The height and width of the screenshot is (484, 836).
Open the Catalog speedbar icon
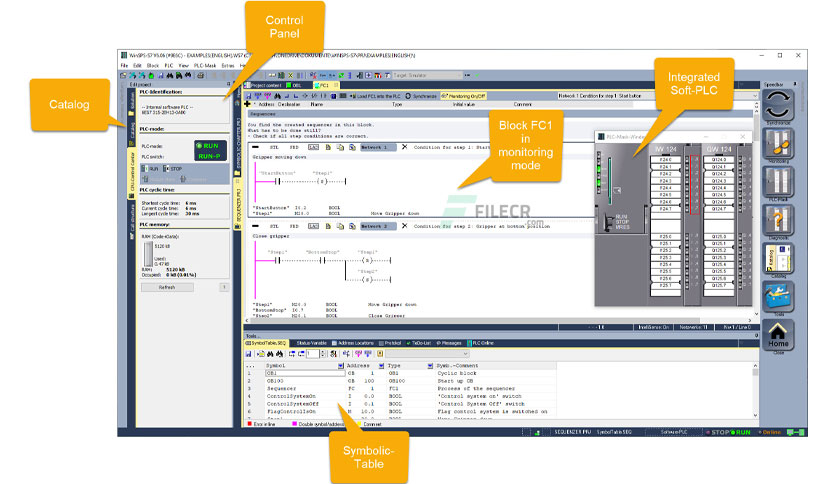[778, 258]
